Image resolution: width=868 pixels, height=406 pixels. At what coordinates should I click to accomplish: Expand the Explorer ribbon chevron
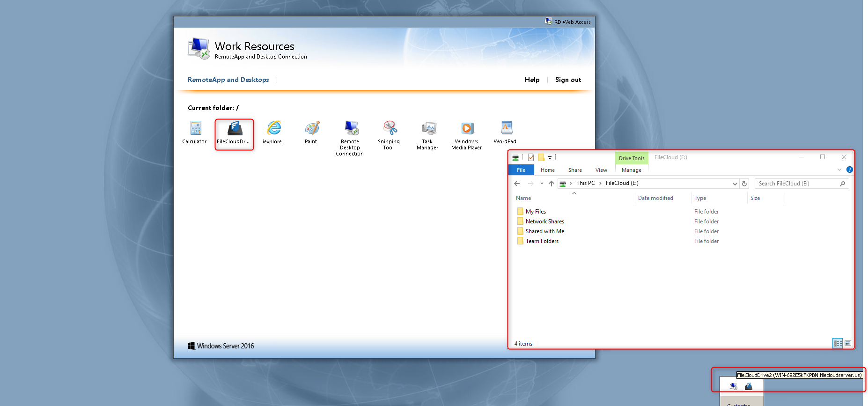[x=839, y=170]
